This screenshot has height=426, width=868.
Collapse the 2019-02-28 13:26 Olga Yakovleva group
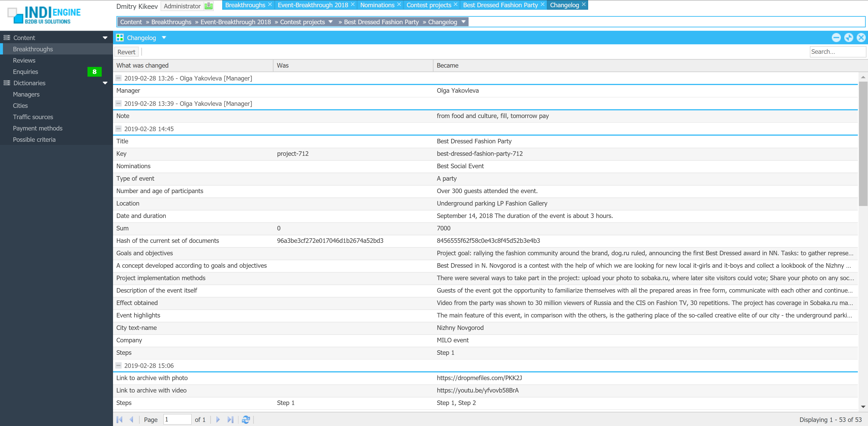click(118, 78)
